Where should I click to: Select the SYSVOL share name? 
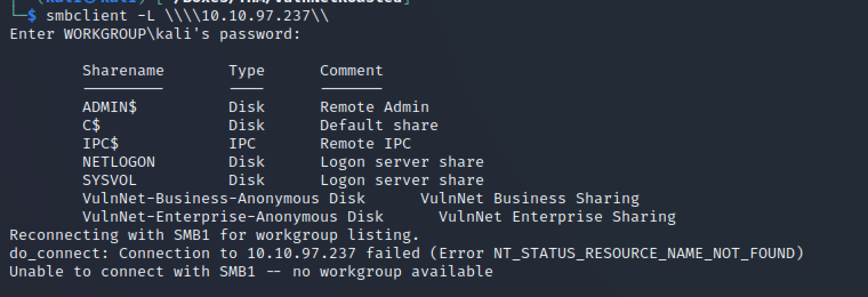point(110,180)
